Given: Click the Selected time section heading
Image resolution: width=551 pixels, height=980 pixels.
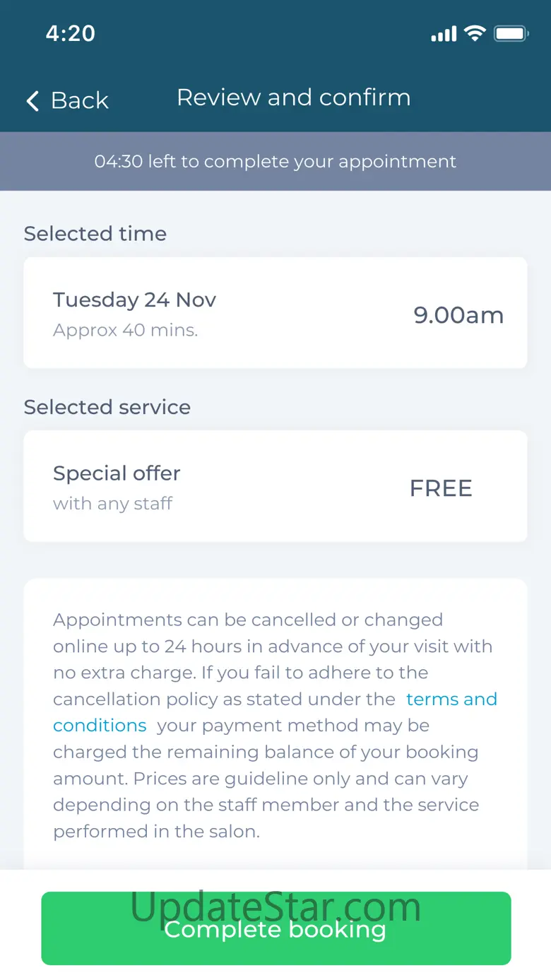Looking at the screenshot, I should pos(95,234).
